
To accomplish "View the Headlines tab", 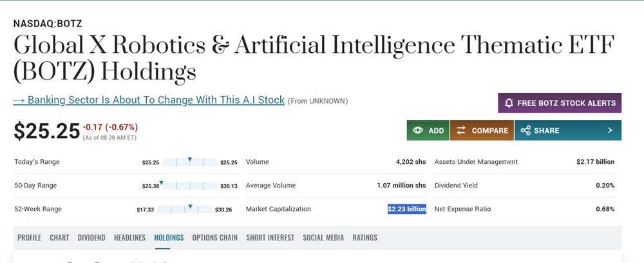I will [129, 238].
